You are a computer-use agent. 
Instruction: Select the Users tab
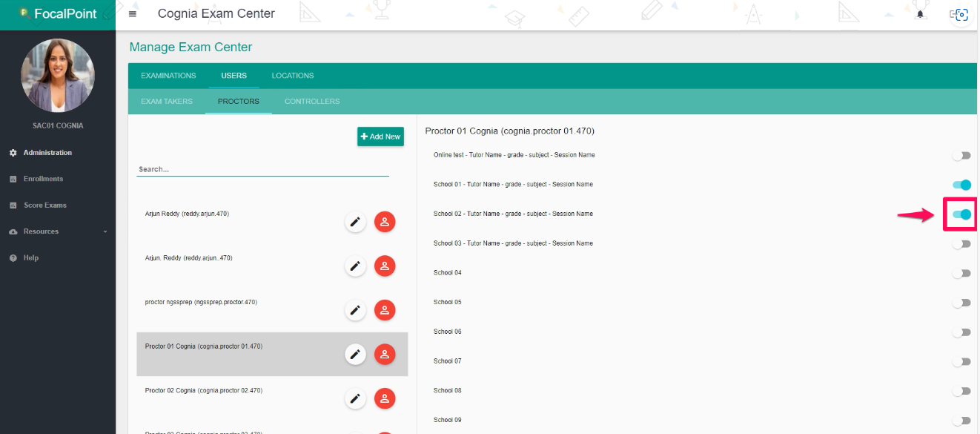coord(234,76)
